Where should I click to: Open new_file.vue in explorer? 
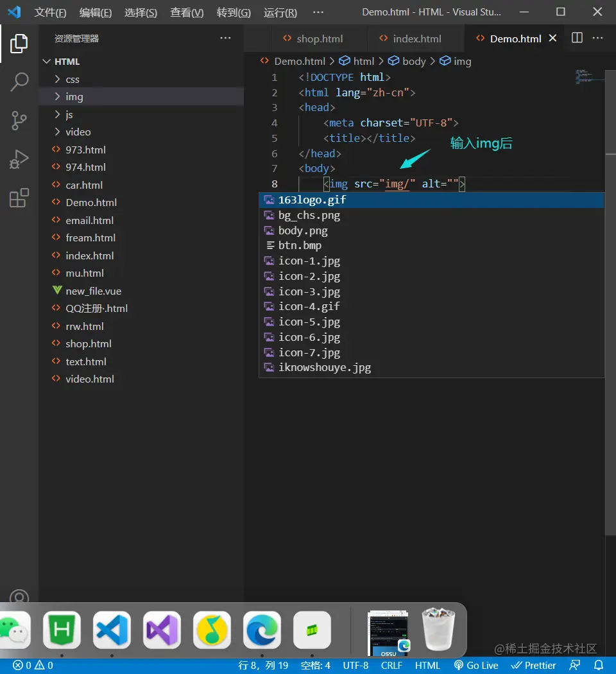tap(141, 291)
